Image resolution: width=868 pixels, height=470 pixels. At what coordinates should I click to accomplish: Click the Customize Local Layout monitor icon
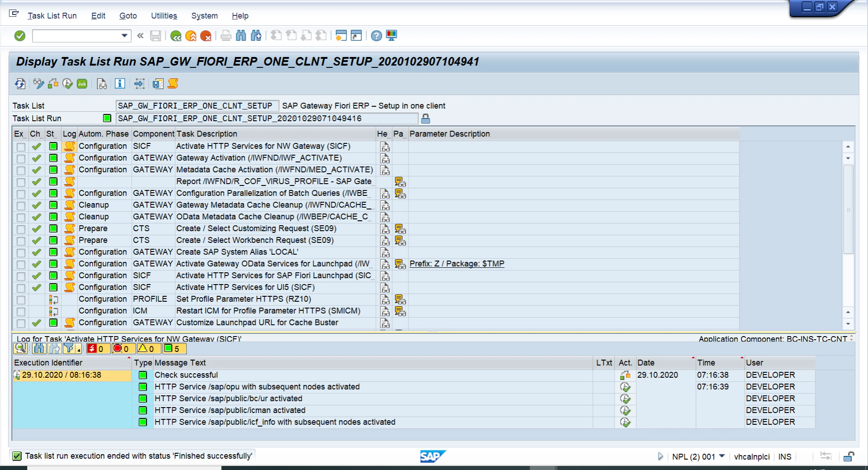pyautogui.click(x=392, y=36)
